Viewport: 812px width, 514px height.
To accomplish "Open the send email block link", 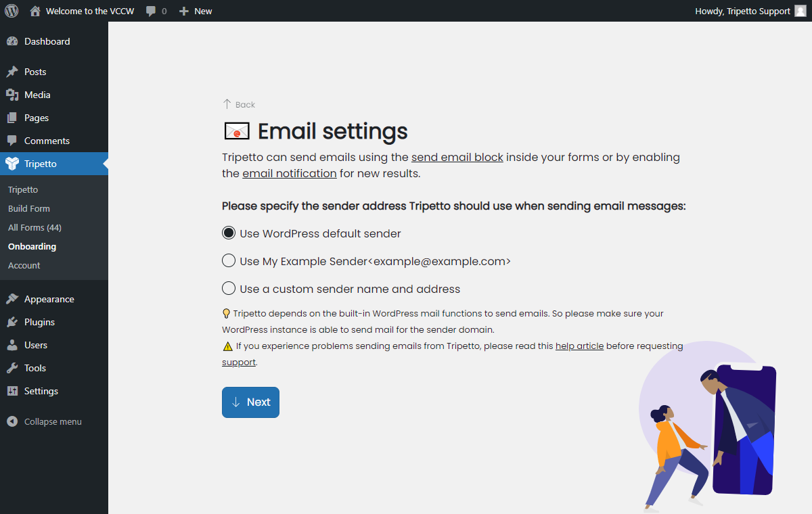I will (457, 157).
